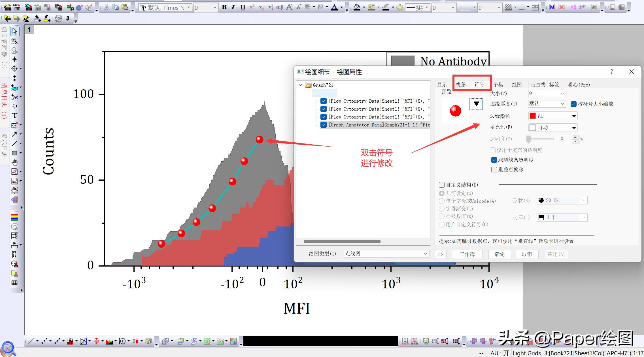Viewport: 644px width, 357px height.
Task: Click the Bold formatting button
Action: (224, 7)
